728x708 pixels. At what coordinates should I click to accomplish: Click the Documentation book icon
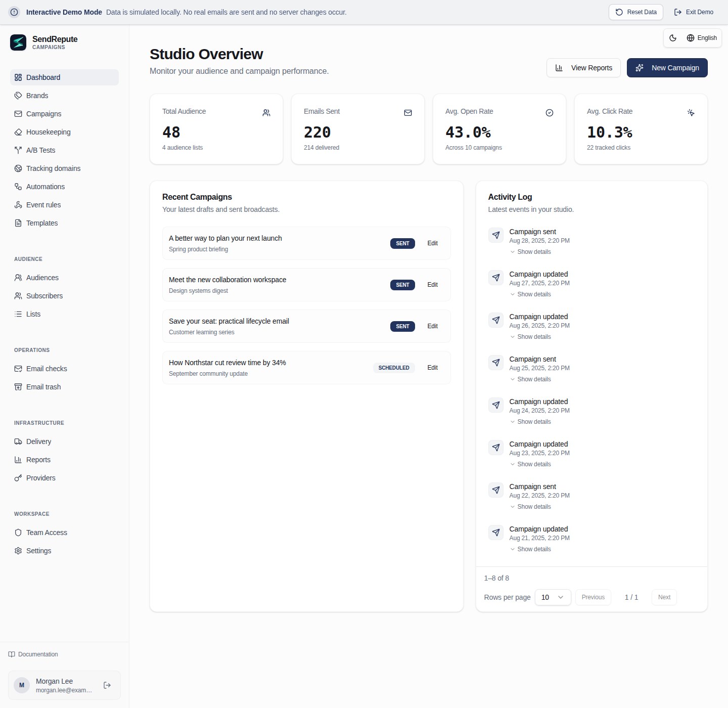click(12, 654)
